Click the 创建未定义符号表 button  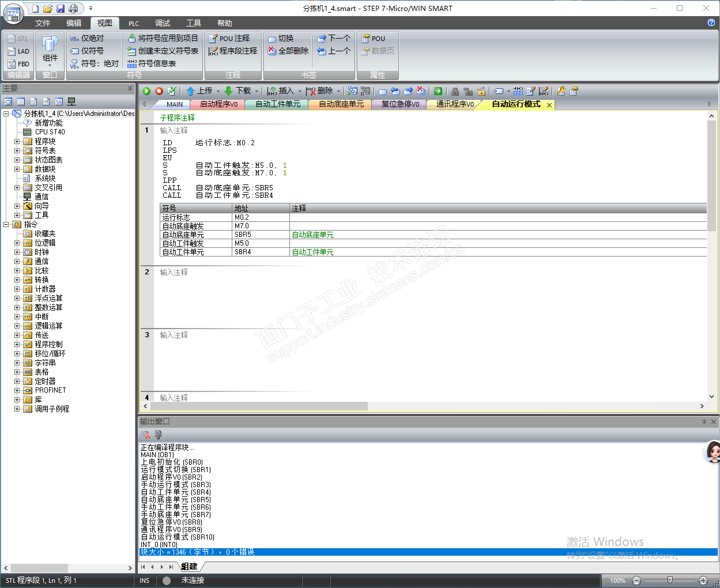[163, 51]
